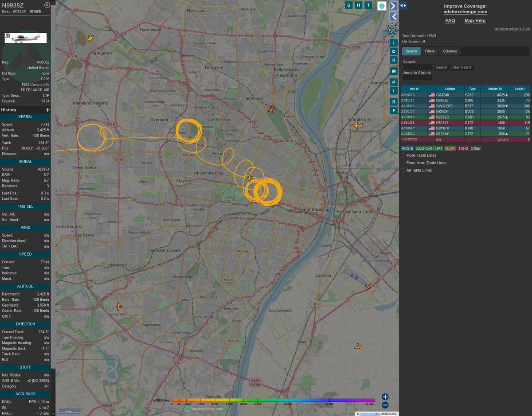
Task: Switch to the Filters tab
Action: pyautogui.click(x=430, y=51)
